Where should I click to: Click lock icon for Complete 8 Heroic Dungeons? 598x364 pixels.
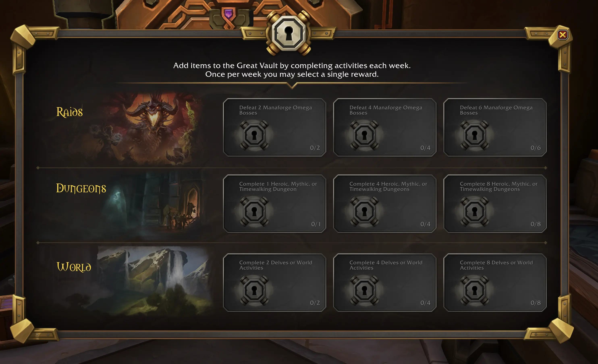pos(474,211)
